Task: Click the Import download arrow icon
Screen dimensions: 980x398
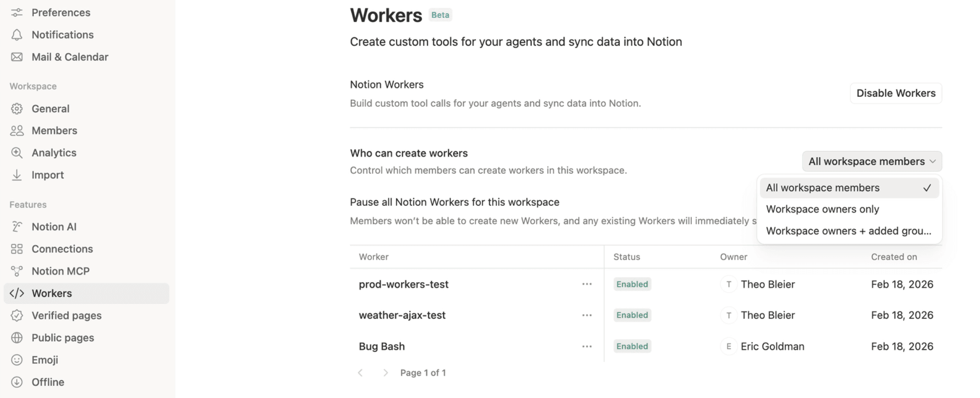Action: (17, 175)
